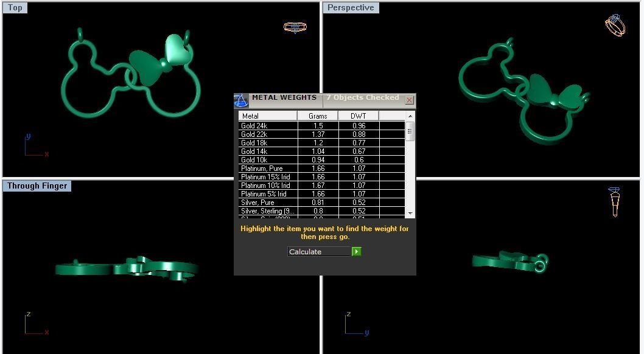The image size is (644, 354).
Task: Select the Platinum 15% Irid row
Action: click(x=321, y=177)
